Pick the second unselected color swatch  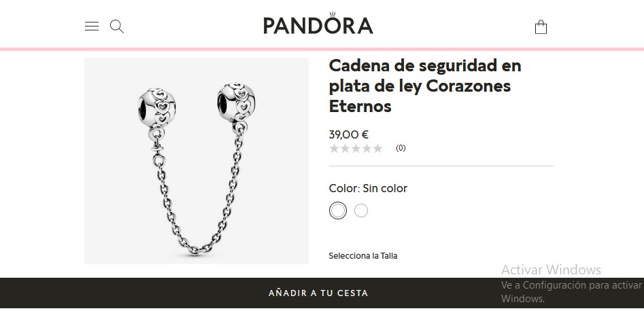[x=361, y=211]
